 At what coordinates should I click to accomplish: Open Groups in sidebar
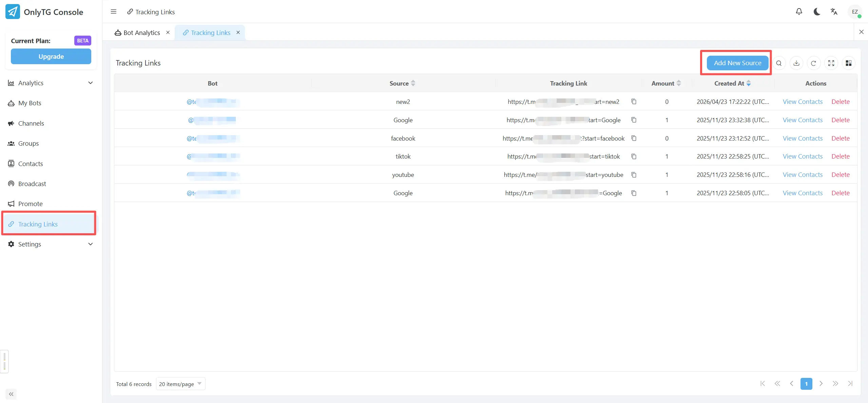coord(51,144)
